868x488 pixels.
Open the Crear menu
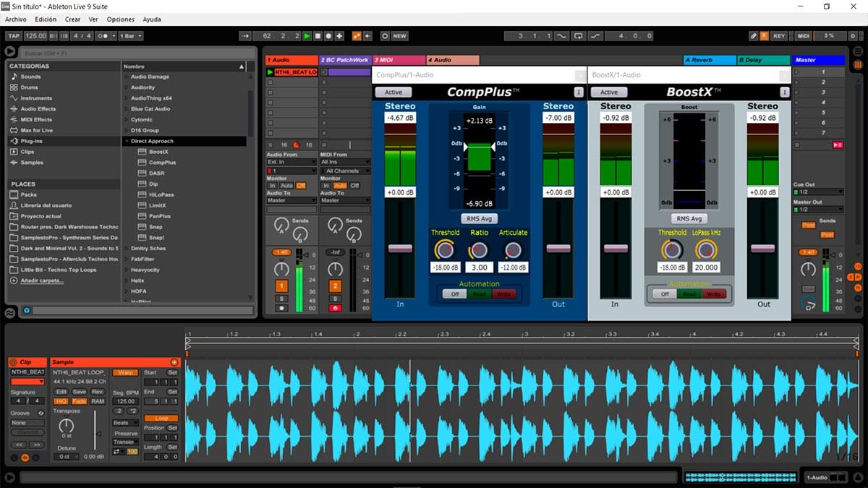click(72, 20)
